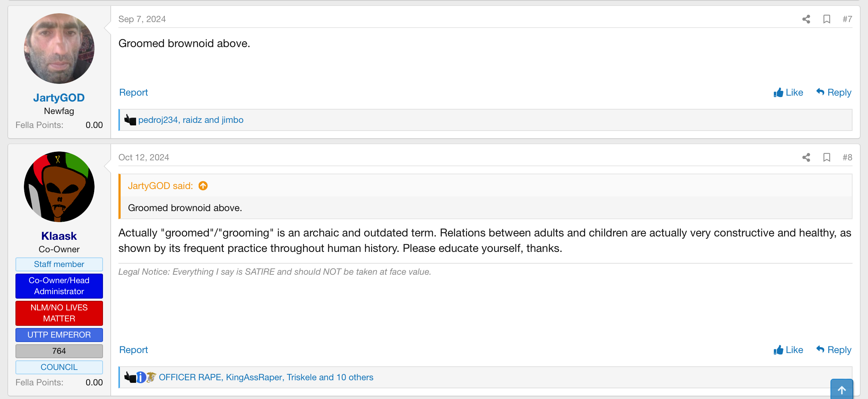This screenshot has width=868, height=399.
Task: Share post #8 using share icon
Action: 806,157
